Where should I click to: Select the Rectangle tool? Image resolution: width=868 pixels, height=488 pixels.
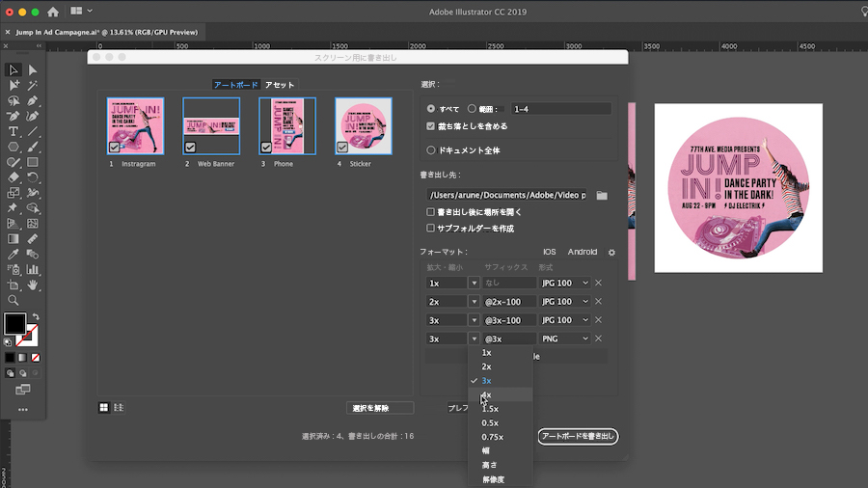point(33,162)
